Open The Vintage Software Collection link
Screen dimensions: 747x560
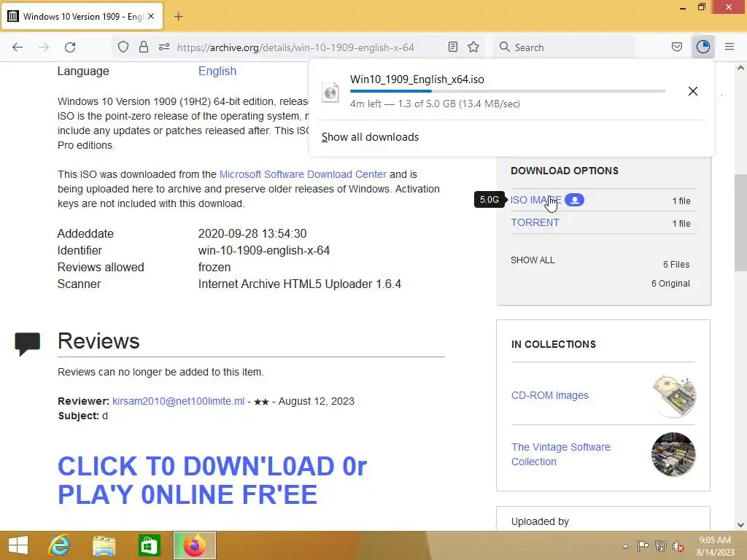[561, 454]
